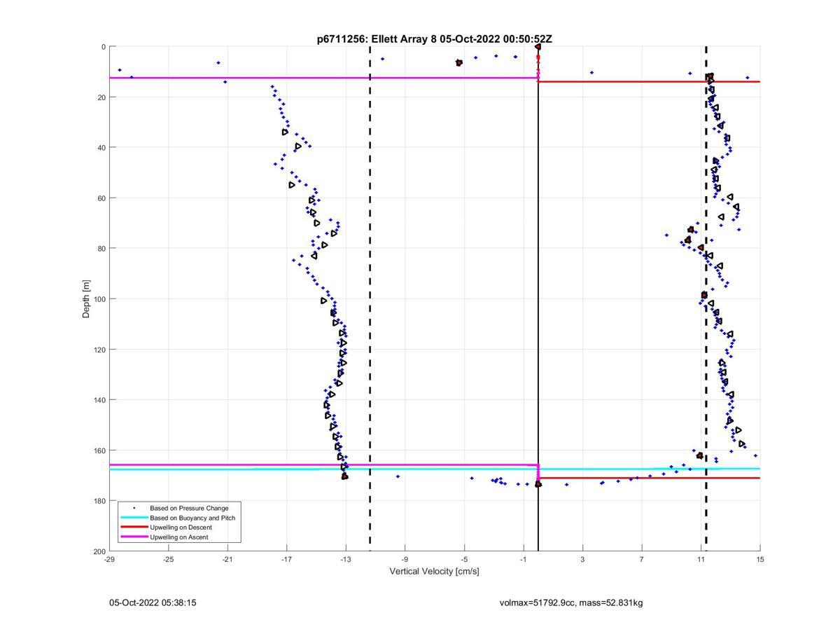Click the y-axis tick label 60

click(x=101, y=198)
